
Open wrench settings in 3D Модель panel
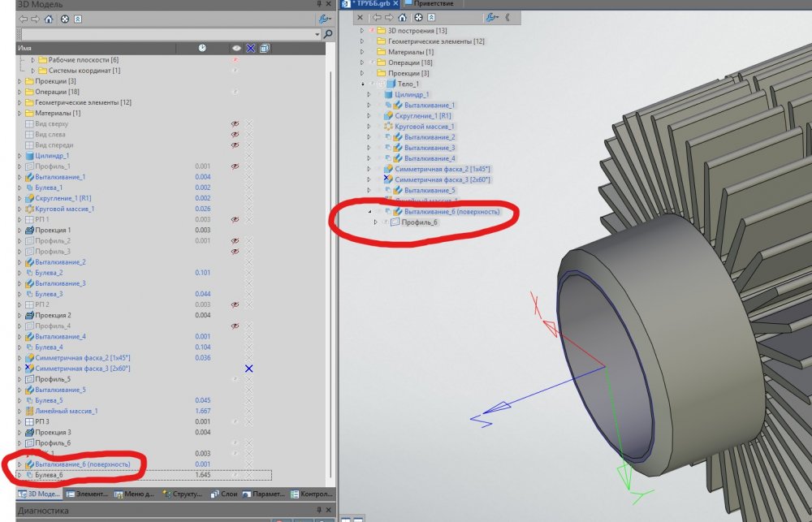pos(324,19)
